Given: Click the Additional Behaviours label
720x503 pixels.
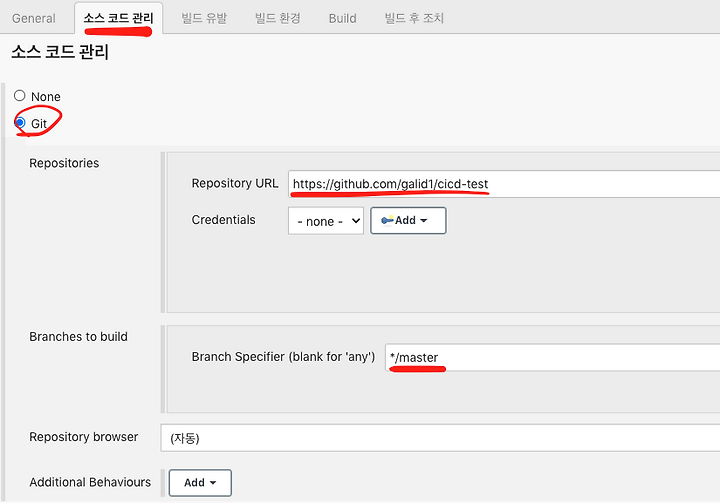Looking at the screenshot, I should click(x=90, y=482).
